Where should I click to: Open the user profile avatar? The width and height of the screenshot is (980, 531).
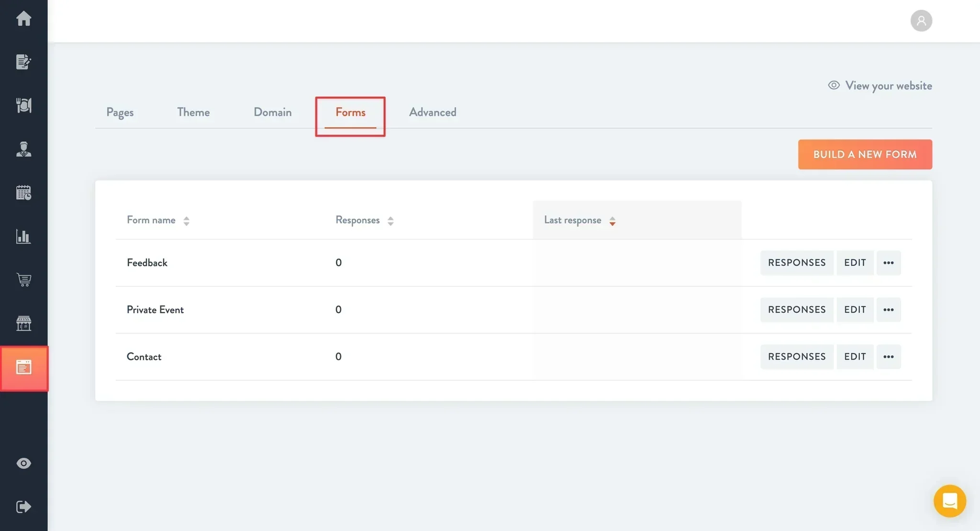(921, 21)
